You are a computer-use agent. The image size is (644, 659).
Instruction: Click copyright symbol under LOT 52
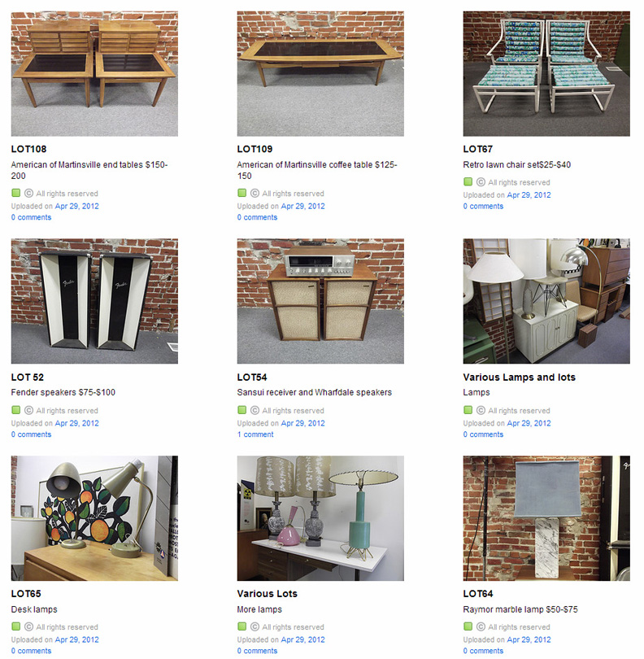[28, 410]
